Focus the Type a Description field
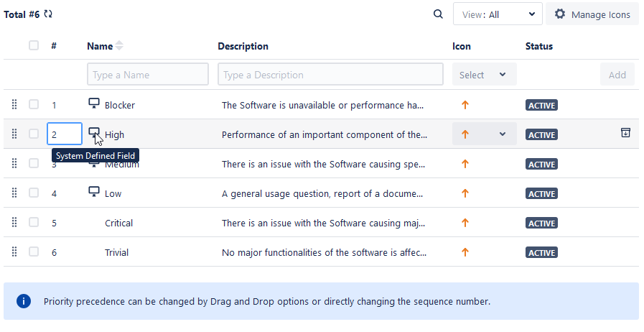Screen dimensions: 644x332 330,75
